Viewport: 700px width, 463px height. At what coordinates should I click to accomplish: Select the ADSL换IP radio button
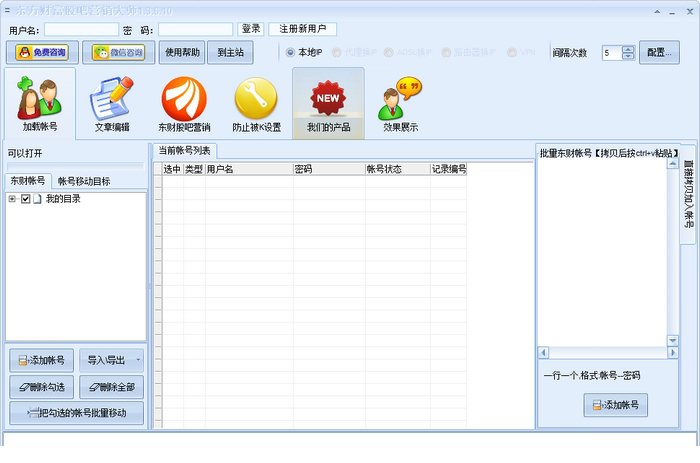(389, 52)
